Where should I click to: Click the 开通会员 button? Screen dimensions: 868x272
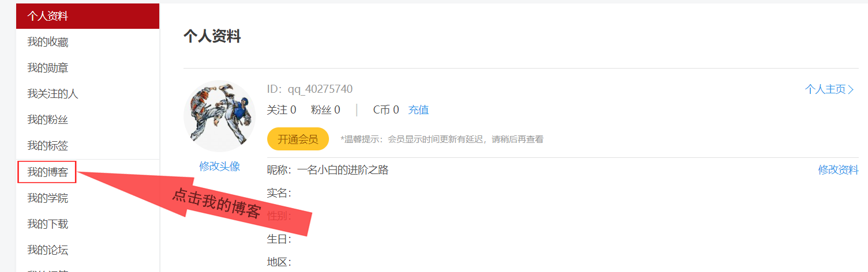pyautogui.click(x=298, y=139)
